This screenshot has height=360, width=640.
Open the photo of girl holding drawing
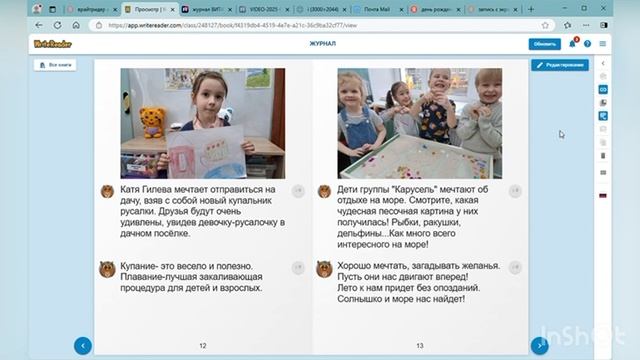tap(203, 123)
